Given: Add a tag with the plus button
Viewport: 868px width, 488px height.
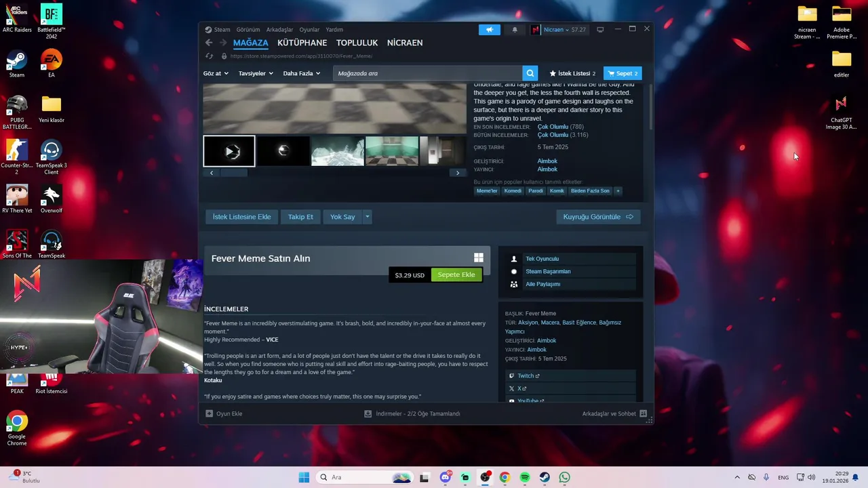Looking at the screenshot, I should [617, 191].
